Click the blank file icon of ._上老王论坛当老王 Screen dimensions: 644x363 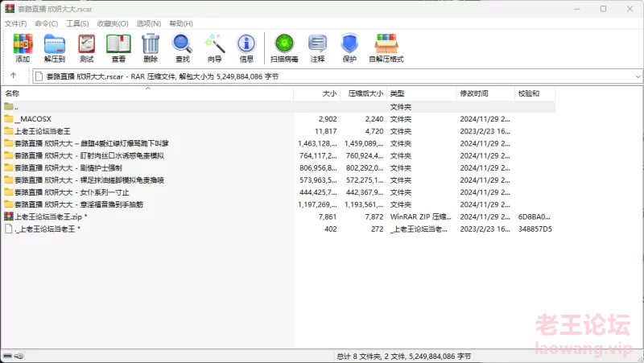point(9,229)
